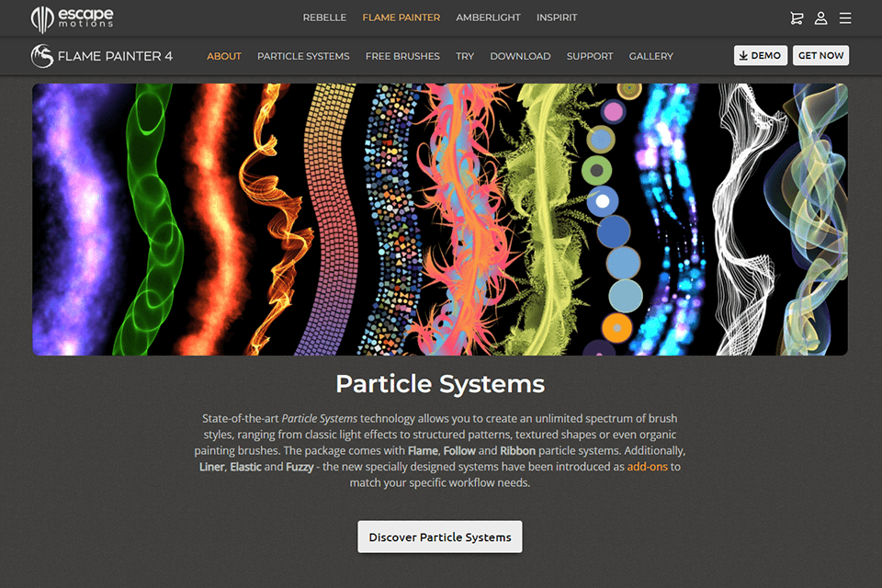
Task: Click the Particle Systems heading
Action: click(x=440, y=384)
